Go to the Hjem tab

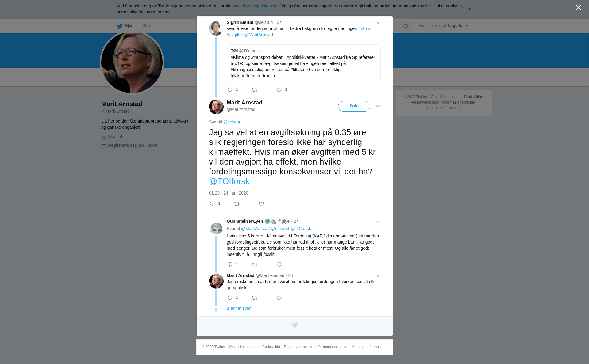[126, 26]
